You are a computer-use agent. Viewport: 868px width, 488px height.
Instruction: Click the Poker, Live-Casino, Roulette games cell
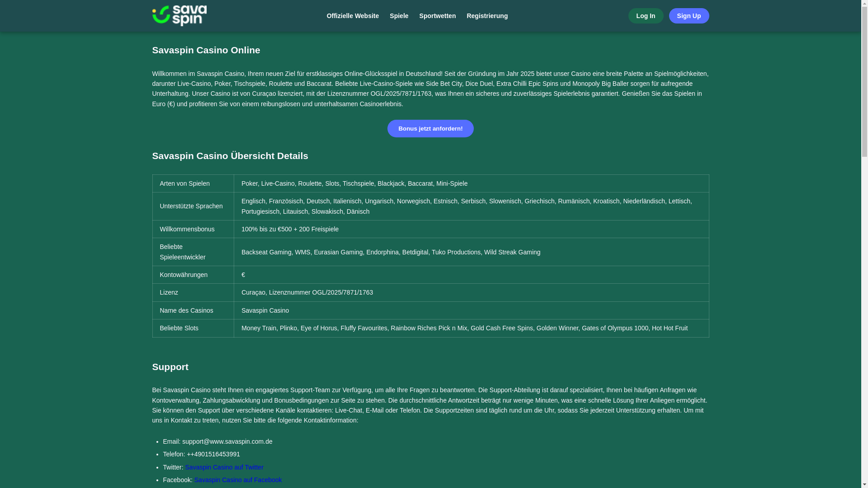pyautogui.click(x=471, y=183)
